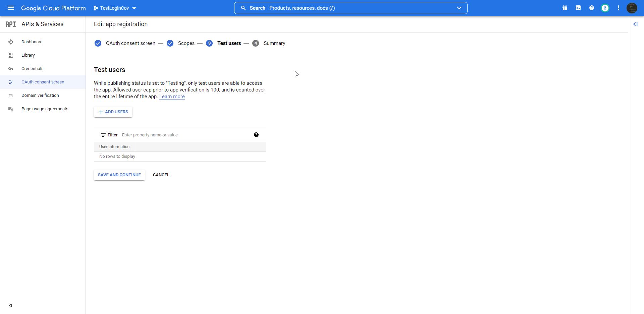Open the TestLoginCov project selector
This screenshot has width=644, height=314.
point(115,8)
